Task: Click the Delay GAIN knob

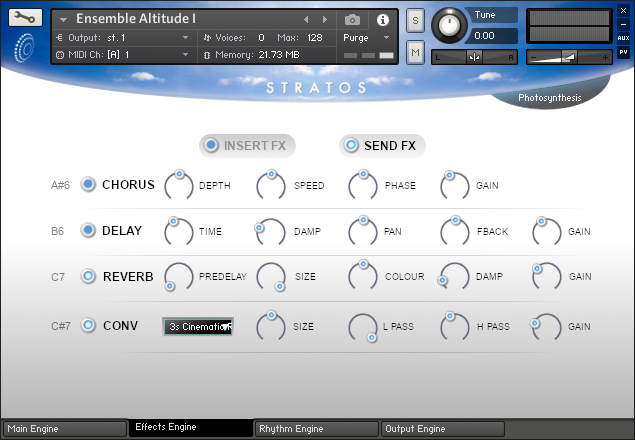Action: pos(547,231)
